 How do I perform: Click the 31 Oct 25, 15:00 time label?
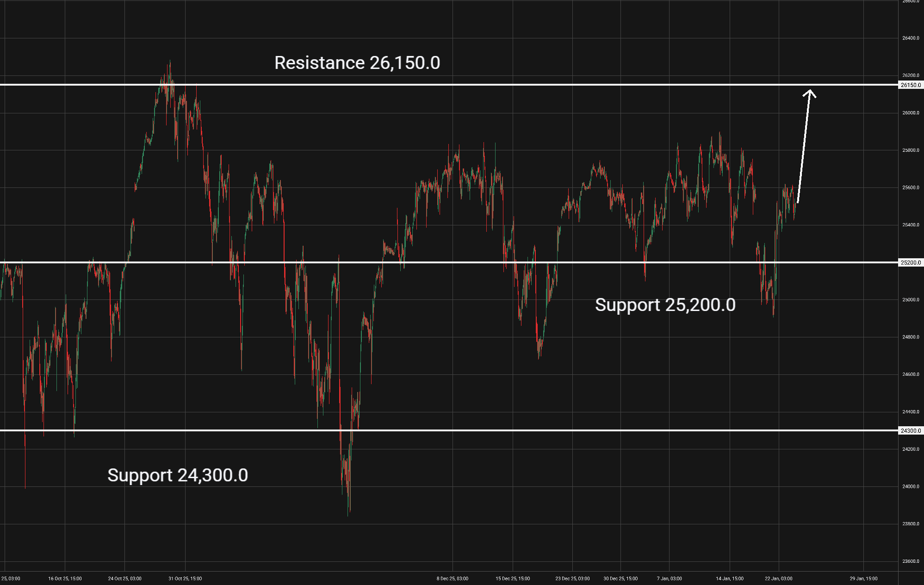point(185,579)
